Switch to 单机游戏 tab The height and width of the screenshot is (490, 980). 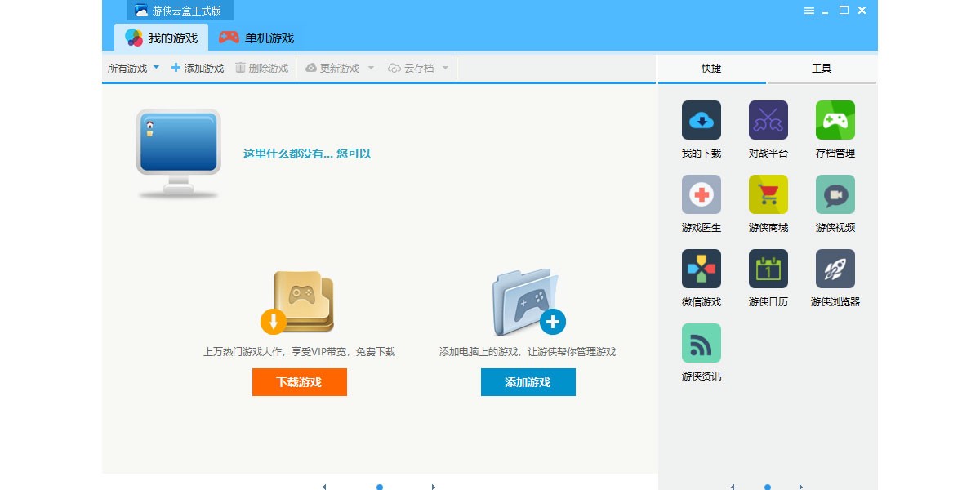256,38
